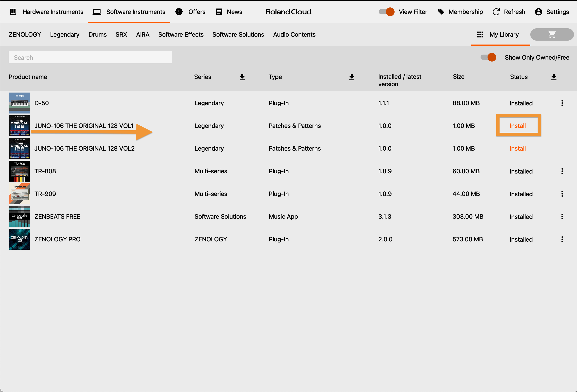Image resolution: width=577 pixels, height=392 pixels.
Task: Install JUNO-106 THE ORIGINAL 128 VOL1
Action: tap(518, 126)
